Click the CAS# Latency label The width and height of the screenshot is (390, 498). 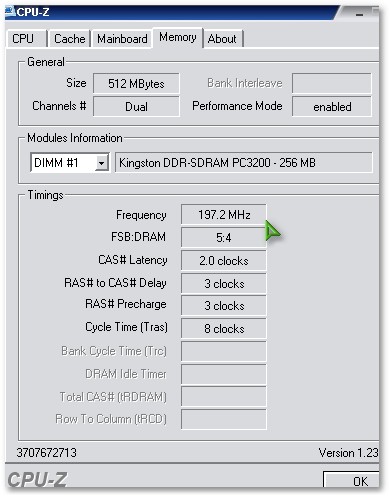(x=133, y=260)
